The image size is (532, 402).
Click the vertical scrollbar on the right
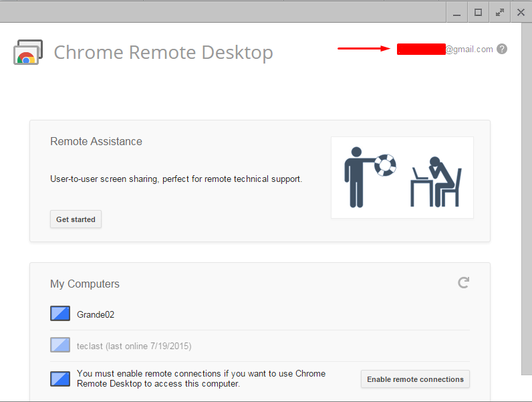point(527,199)
